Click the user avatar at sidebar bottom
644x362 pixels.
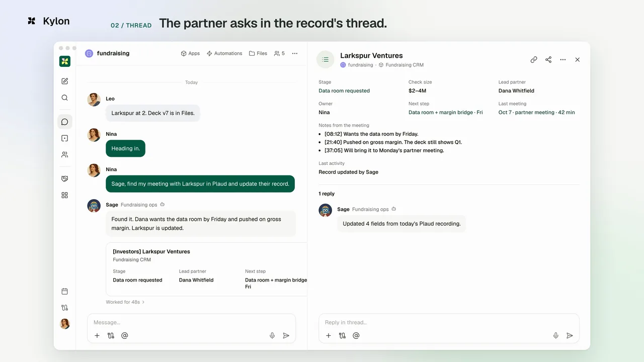point(65,324)
